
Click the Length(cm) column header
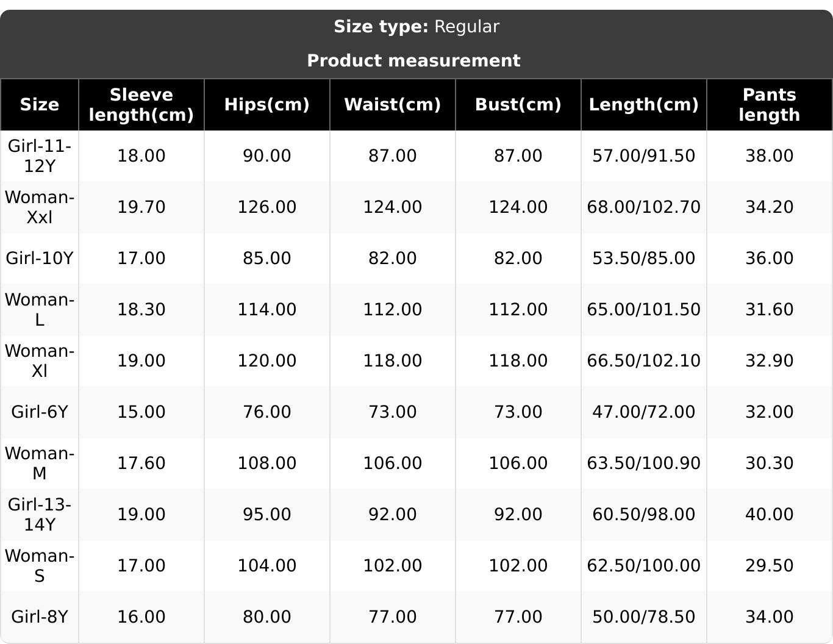pyautogui.click(x=644, y=104)
